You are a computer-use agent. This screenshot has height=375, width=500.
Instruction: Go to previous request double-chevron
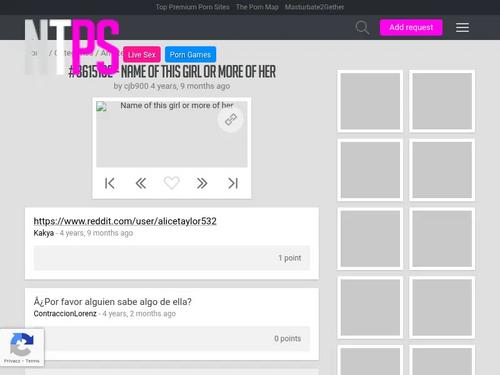click(141, 183)
